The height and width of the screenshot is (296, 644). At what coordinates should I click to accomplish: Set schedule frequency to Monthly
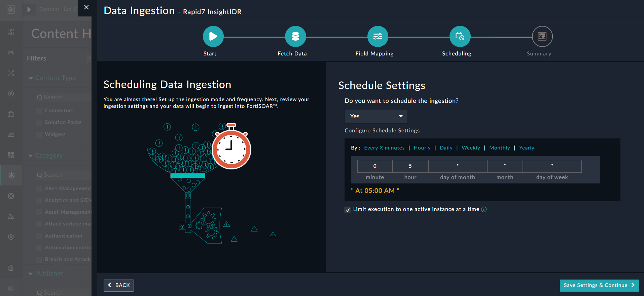click(x=499, y=148)
